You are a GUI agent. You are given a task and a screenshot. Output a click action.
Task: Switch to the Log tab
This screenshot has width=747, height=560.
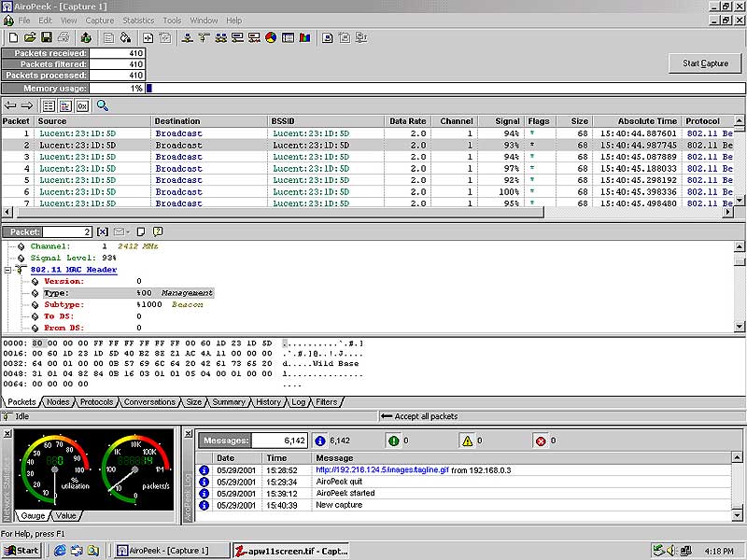tap(299, 402)
